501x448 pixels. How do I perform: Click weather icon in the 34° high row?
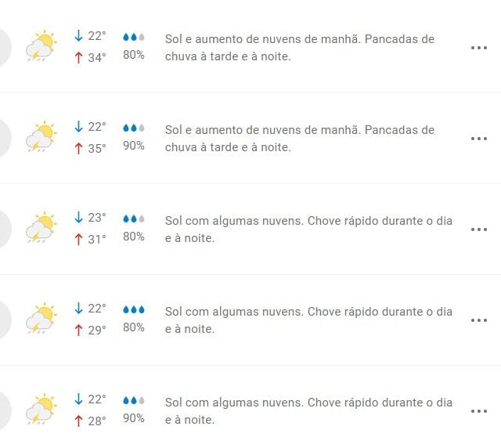pyautogui.click(x=41, y=45)
